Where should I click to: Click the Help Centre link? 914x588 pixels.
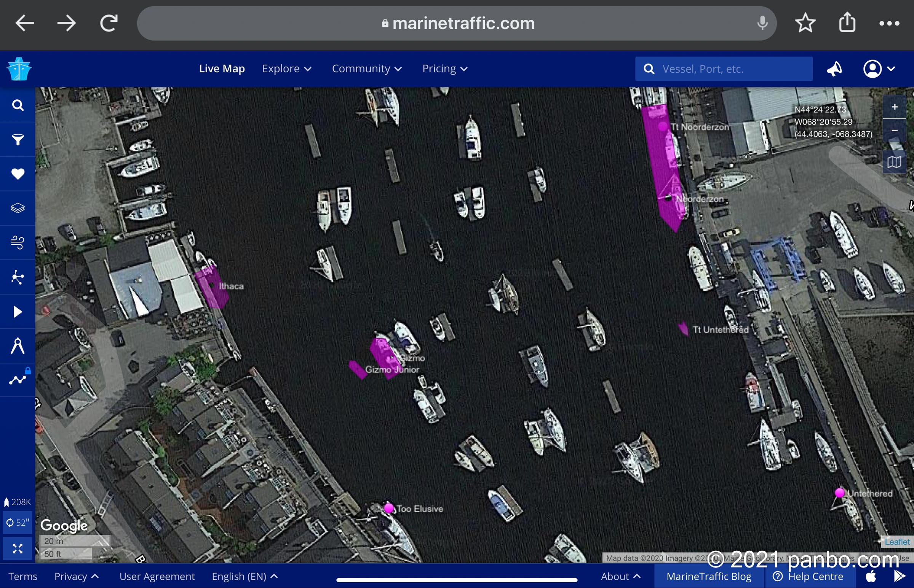coord(808,577)
